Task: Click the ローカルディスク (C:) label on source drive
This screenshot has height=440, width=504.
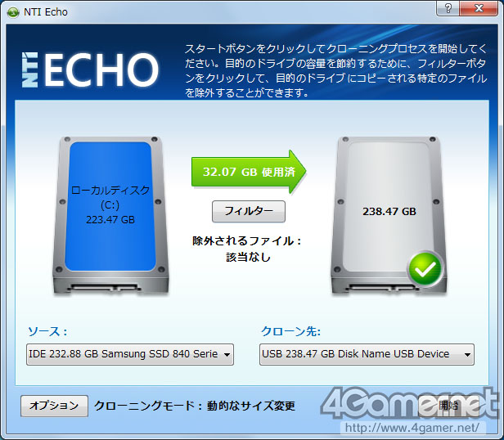Action: tap(110, 197)
